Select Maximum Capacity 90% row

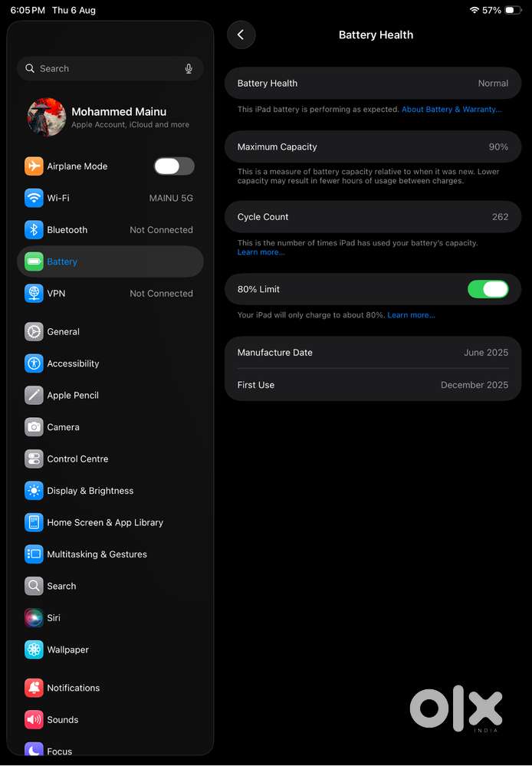click(373, 146)
